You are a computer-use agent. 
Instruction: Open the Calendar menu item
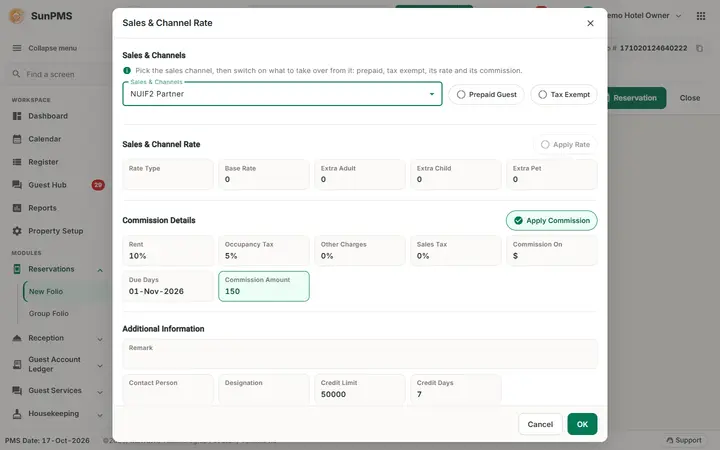point(44,139)
